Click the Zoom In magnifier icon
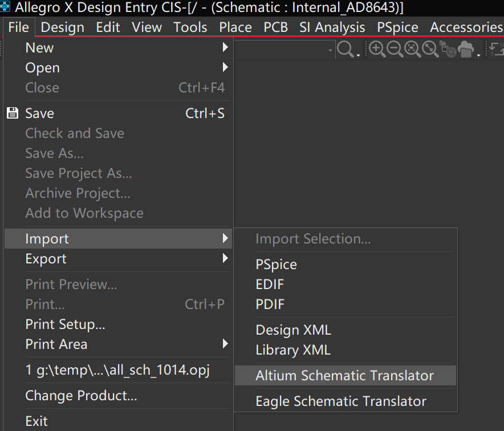The width and height of the screenshot is (504, 431). 377,49
